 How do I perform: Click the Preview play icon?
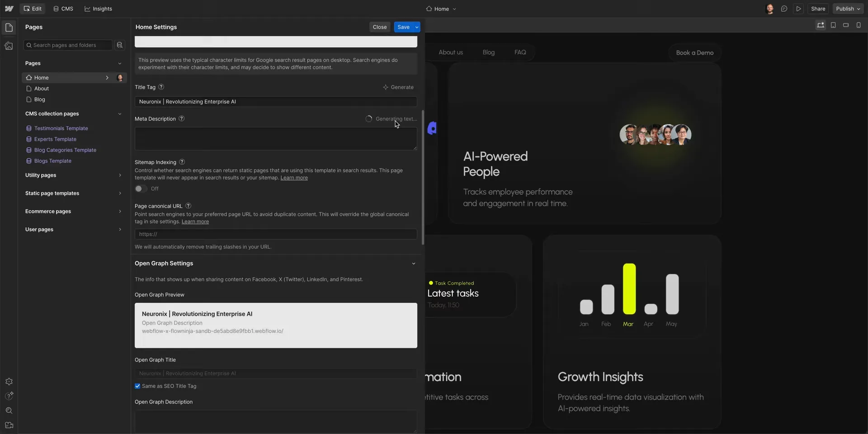pos(799,9)
